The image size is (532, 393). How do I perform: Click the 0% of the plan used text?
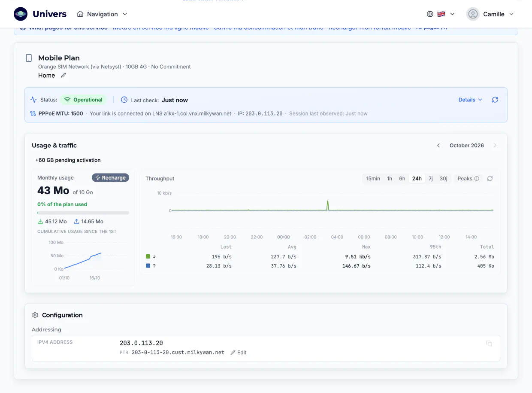coord(62,204)
